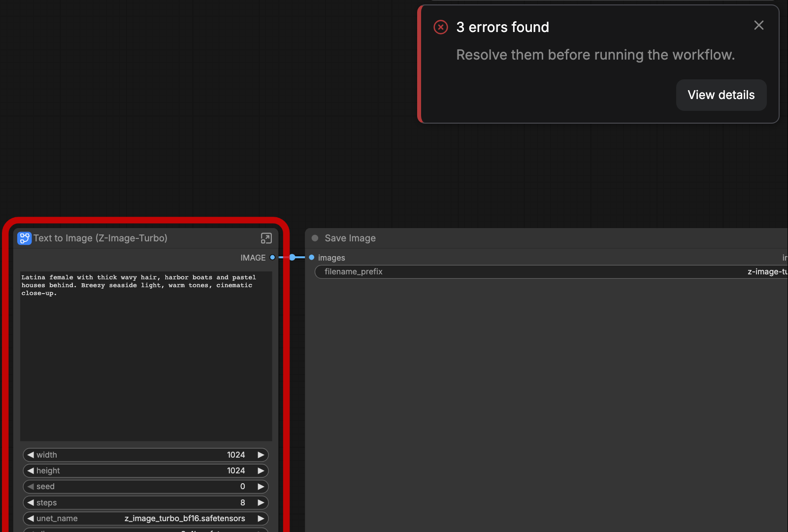Image resolution: width=788 pixels, height=532 pixels.
Task: Click the subgraph icon on Text to Image node
Action: coord(24,238)
